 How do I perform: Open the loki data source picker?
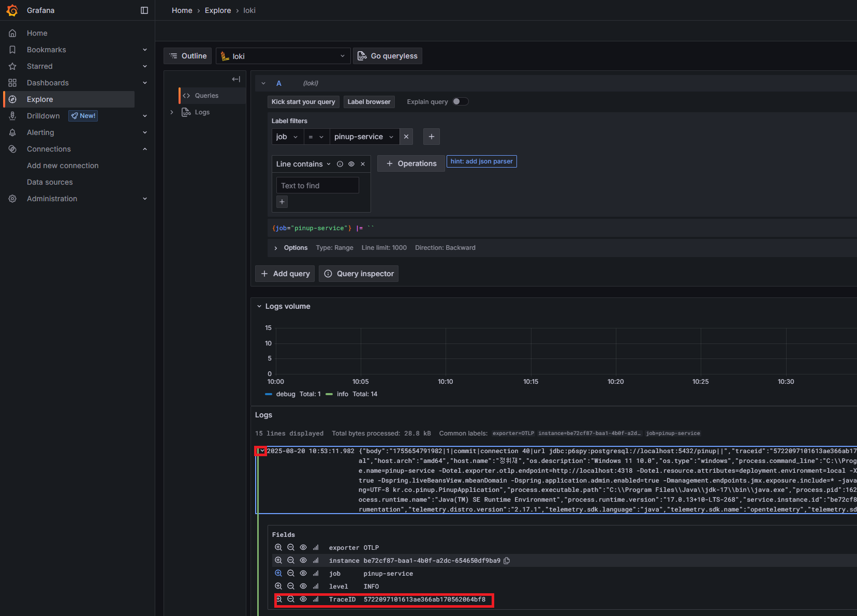[x=283, y=56]
